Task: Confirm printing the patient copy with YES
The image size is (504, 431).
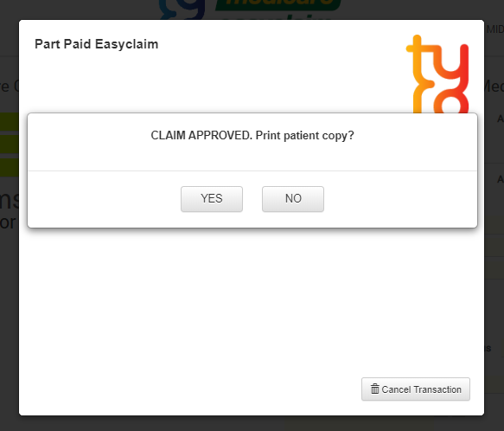Action: click(x=212, y=199)
